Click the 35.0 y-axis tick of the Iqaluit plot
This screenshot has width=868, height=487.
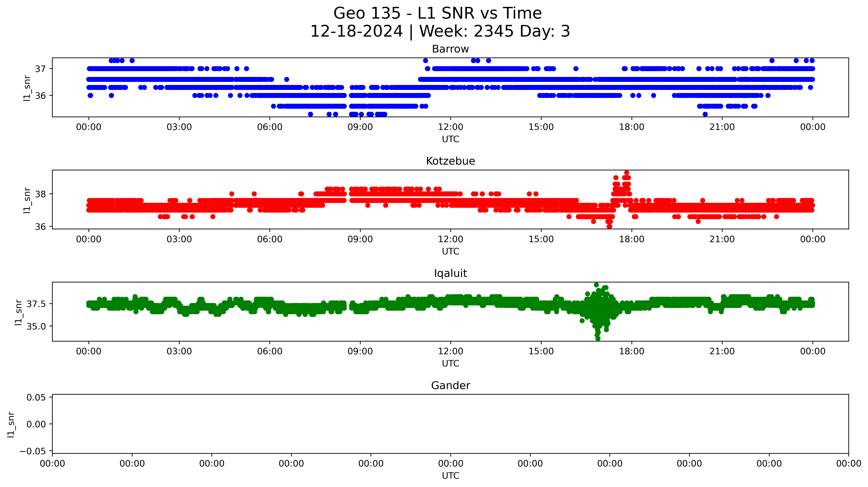(36, 326)
